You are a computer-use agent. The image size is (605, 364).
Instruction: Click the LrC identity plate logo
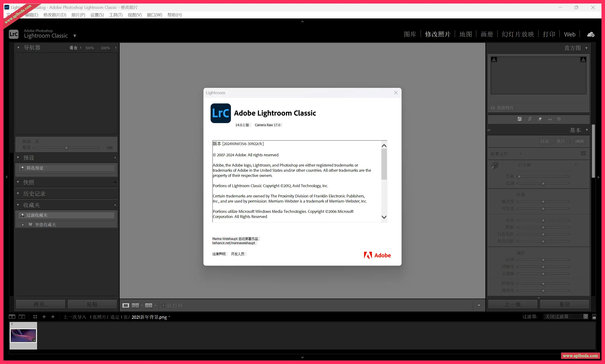14,34
